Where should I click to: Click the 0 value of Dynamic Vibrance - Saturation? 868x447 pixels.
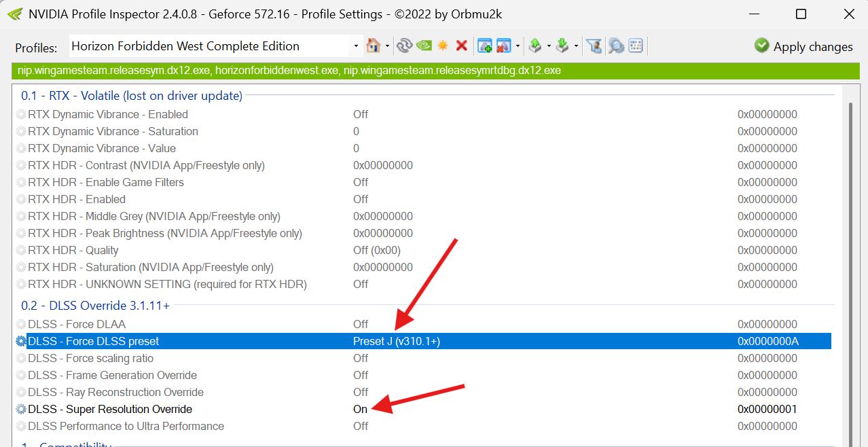point(357,131)
